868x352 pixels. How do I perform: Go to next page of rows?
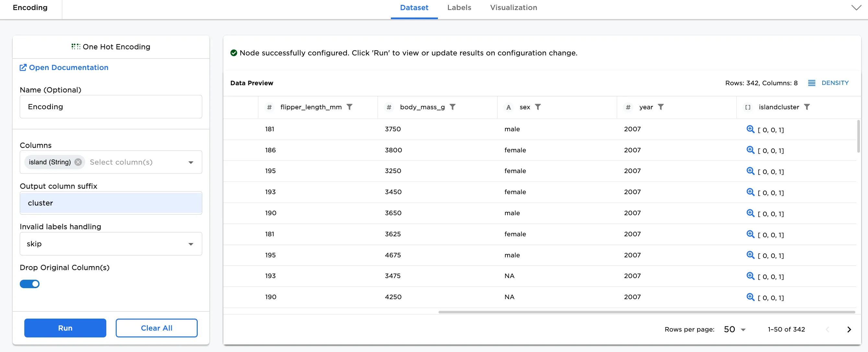tap(849, 329)
